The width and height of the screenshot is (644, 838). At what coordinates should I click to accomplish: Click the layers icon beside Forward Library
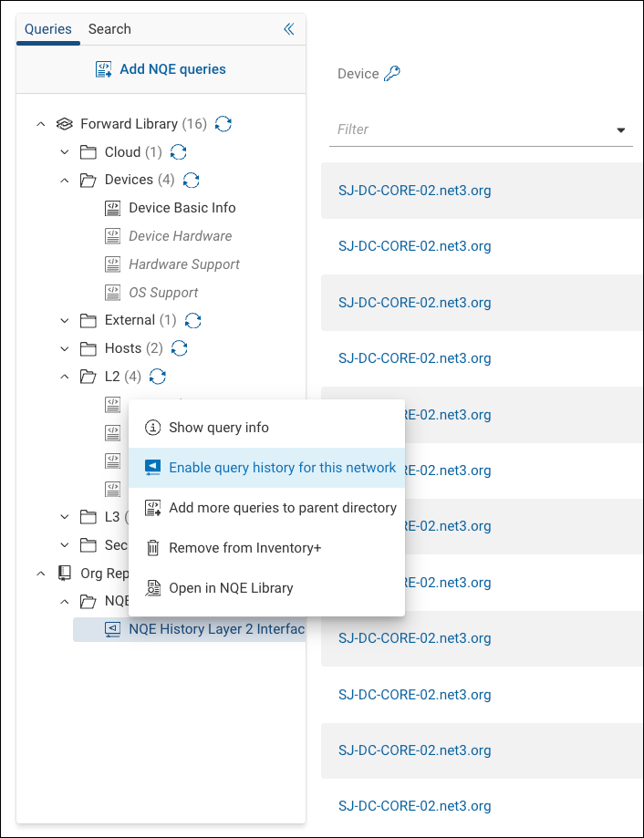click(64, 123)
